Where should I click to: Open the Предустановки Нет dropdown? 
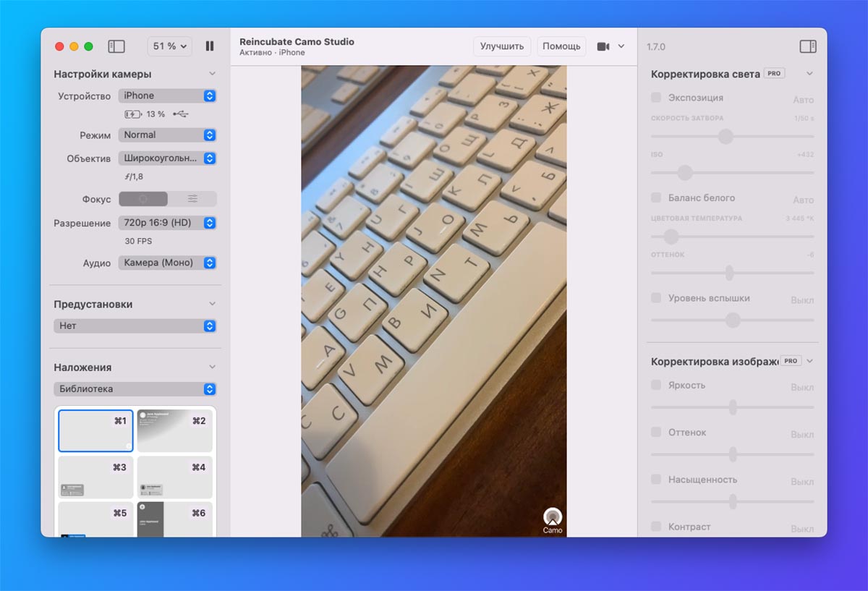coord(135,326)
